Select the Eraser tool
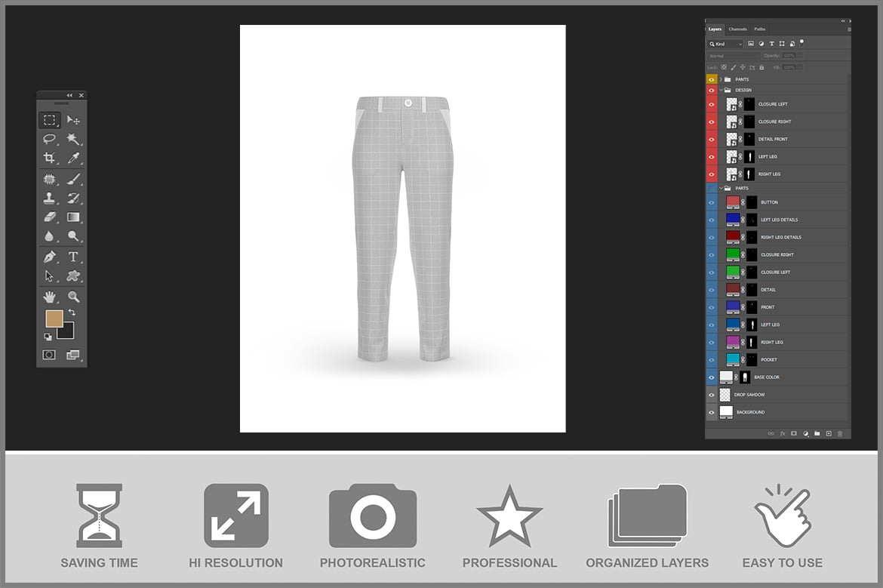The image size is (883, 588). (x=50, y=217)
